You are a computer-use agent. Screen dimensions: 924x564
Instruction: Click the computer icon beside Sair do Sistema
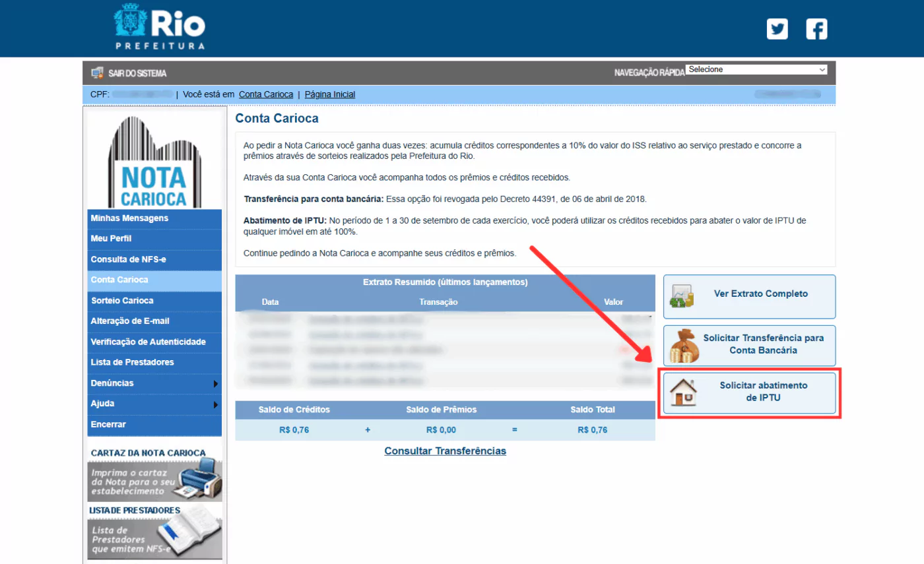(98, 73)
